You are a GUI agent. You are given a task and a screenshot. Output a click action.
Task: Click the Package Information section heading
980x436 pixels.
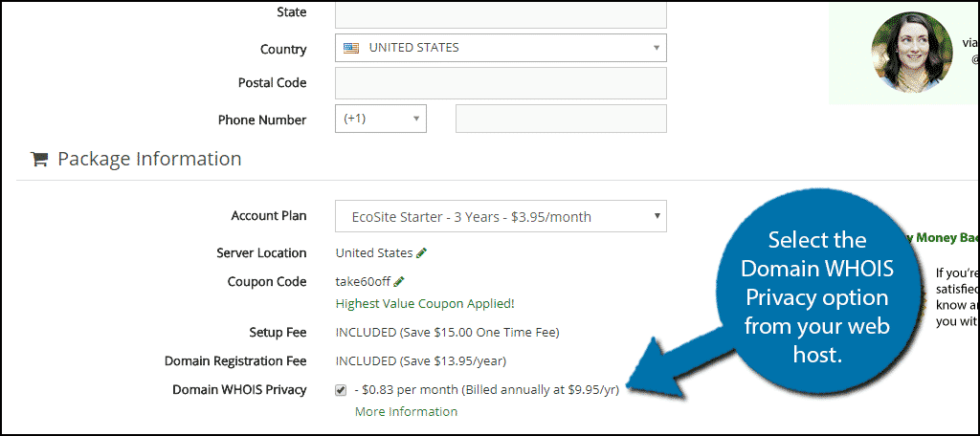click(149, 159)
